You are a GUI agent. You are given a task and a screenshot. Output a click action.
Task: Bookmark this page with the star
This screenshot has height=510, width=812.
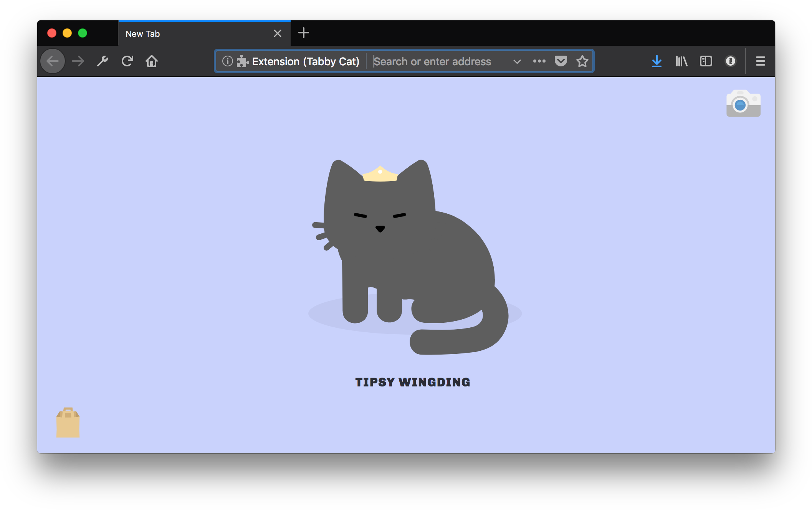point(582,61)
